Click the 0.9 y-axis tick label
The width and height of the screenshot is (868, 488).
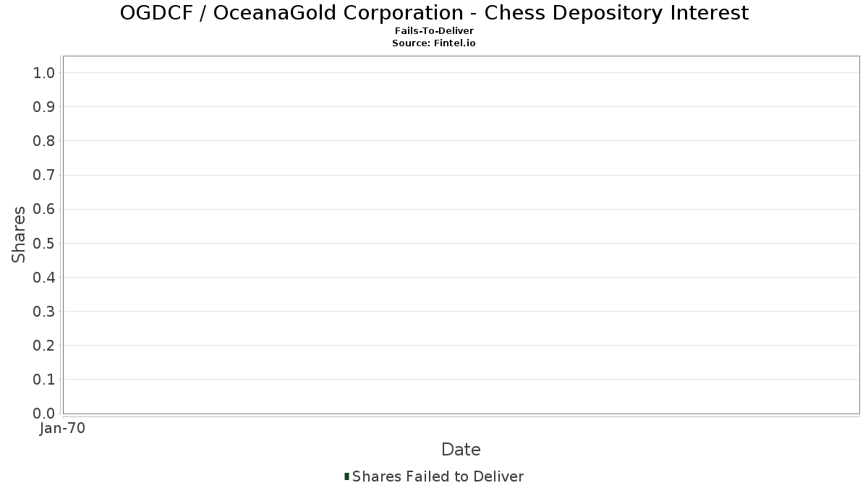44,107
